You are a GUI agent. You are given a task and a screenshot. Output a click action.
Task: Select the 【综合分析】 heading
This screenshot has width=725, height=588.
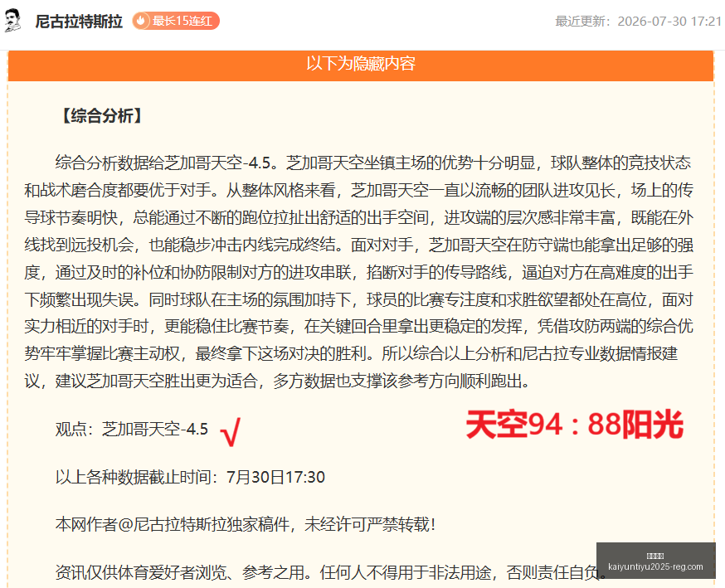[x=102, y=115]
